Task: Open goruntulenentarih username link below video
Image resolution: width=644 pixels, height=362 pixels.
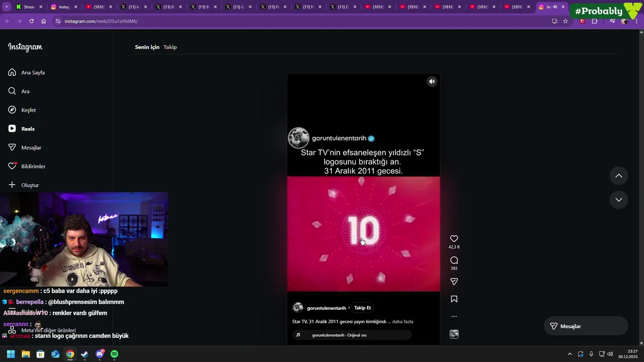Action: pyautogui.click(x=327, y=308)
